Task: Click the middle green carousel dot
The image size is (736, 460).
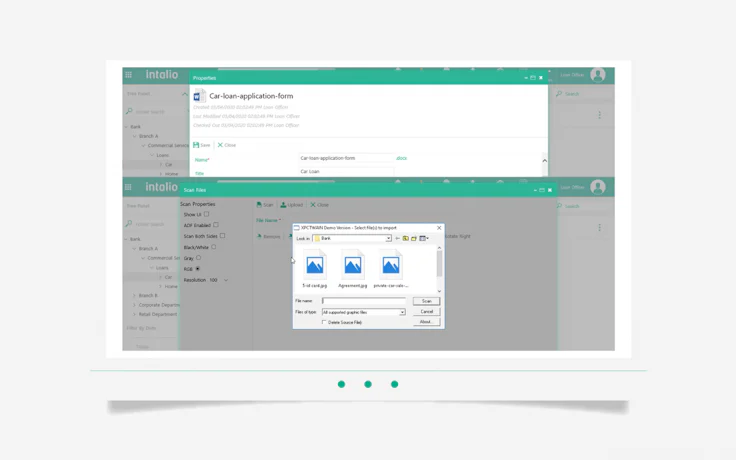Action: [368, 384]
